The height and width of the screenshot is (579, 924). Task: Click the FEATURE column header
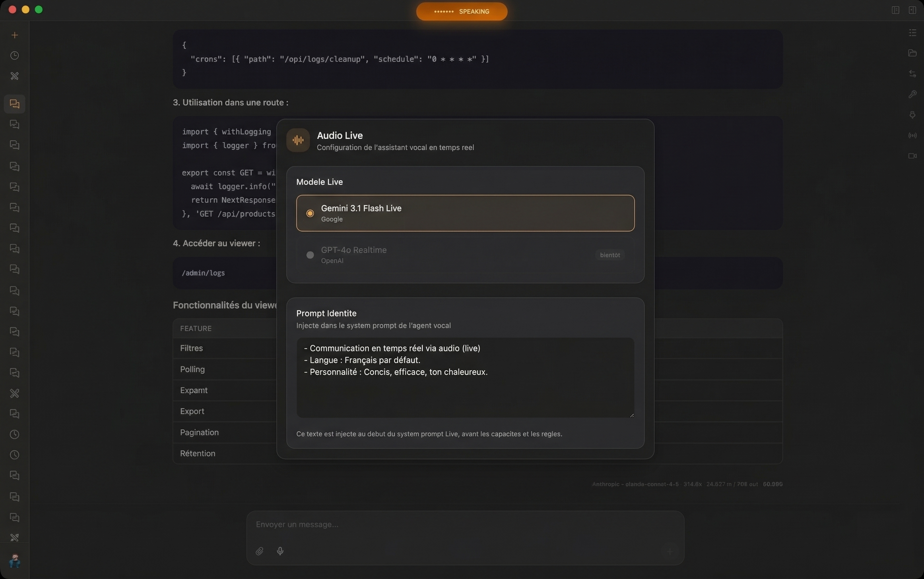coord(196,329)
